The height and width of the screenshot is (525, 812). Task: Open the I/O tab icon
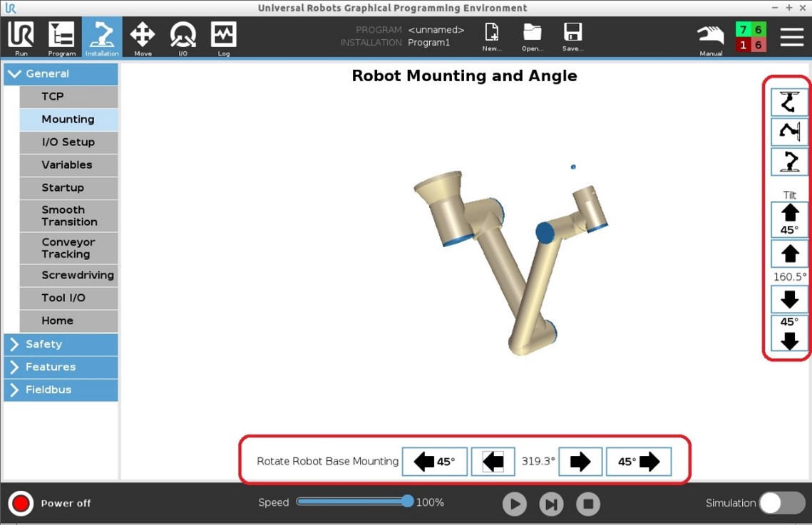tap(183, 37)
